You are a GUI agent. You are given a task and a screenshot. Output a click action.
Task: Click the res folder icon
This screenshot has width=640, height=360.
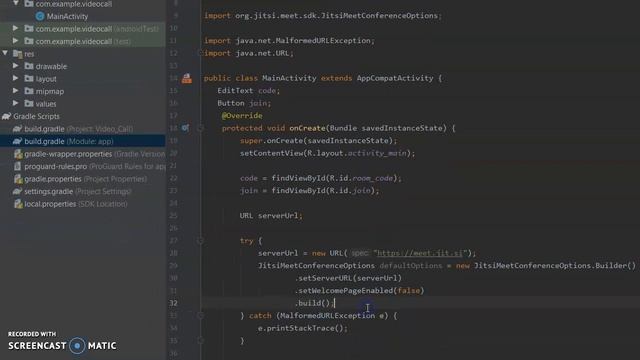pos(18,53)
